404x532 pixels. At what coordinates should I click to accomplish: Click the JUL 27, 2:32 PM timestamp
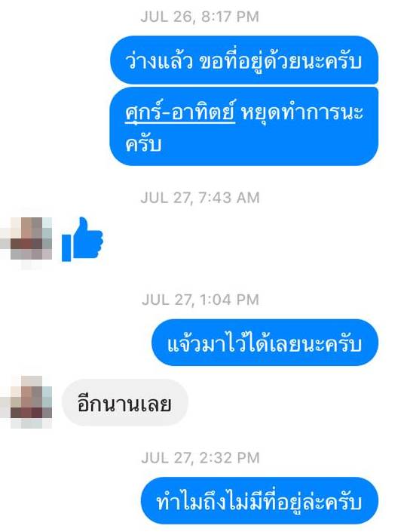[200, 458]
